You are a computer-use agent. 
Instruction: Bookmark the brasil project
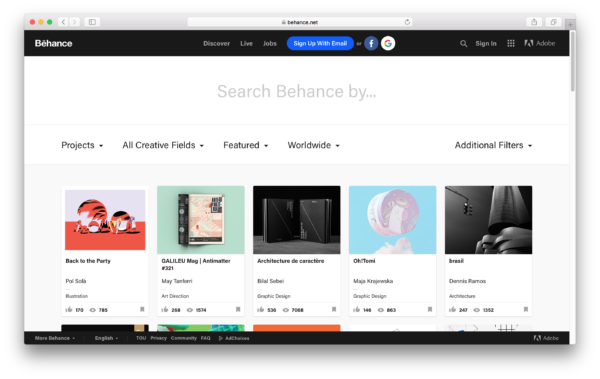click(526, 309)
